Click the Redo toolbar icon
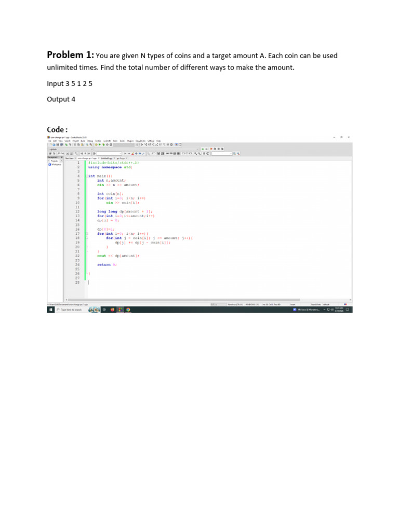Image resolution: width=399 pixels, height=532 pixels. pos(70,144)
